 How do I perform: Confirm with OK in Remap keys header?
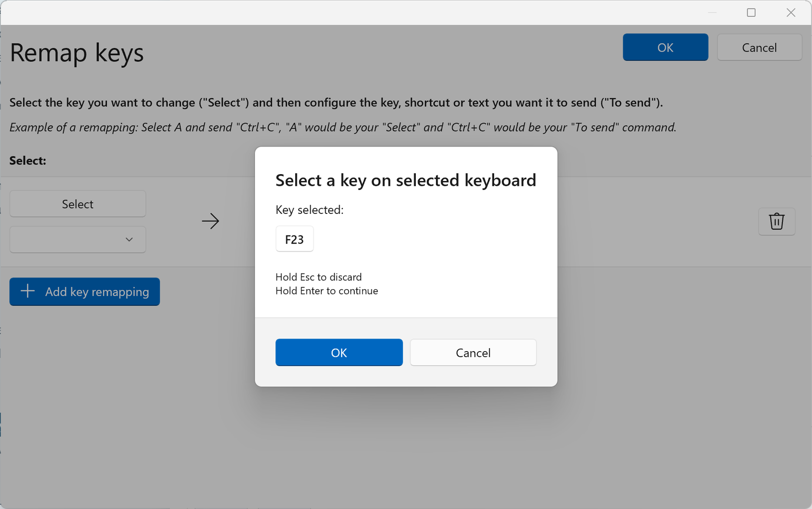665,48
